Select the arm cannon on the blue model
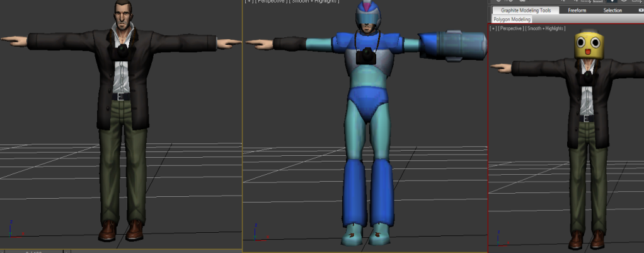The height and width of the screenshot is (253, 644). point(452,45)
